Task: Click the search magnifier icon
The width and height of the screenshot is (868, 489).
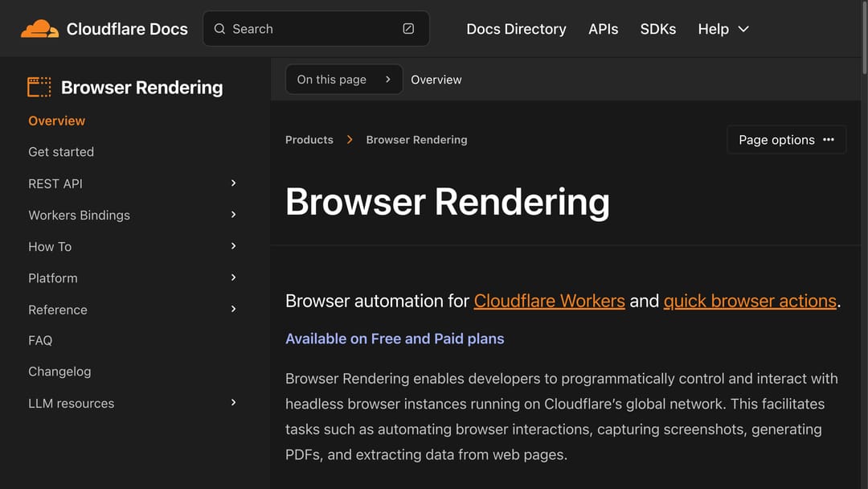Action: click(219, 29)
